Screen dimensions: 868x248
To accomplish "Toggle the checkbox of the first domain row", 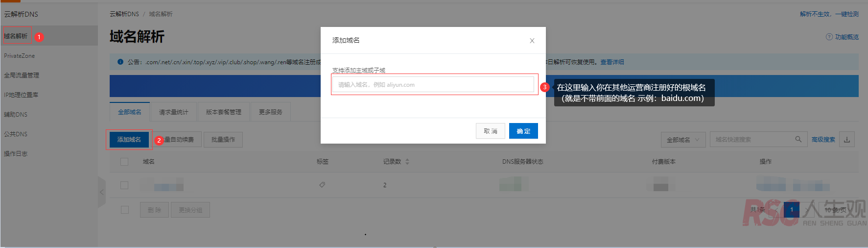I will tap(124, 185).
